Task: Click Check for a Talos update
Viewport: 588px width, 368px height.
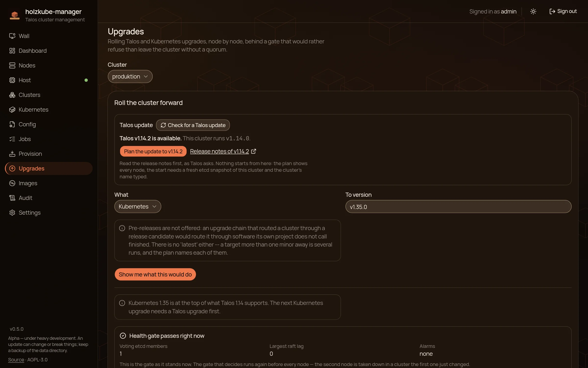Action: [x=193, y=125]
